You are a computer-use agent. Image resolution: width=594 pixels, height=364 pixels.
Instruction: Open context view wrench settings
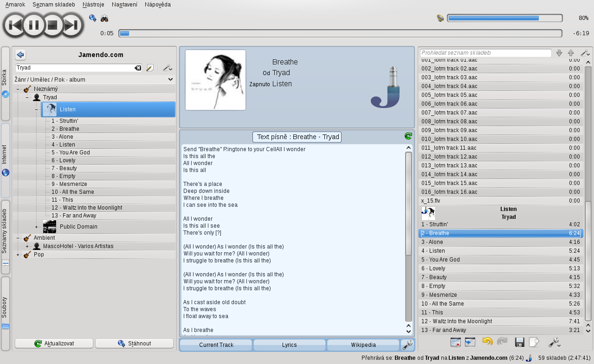pos(407,345)
